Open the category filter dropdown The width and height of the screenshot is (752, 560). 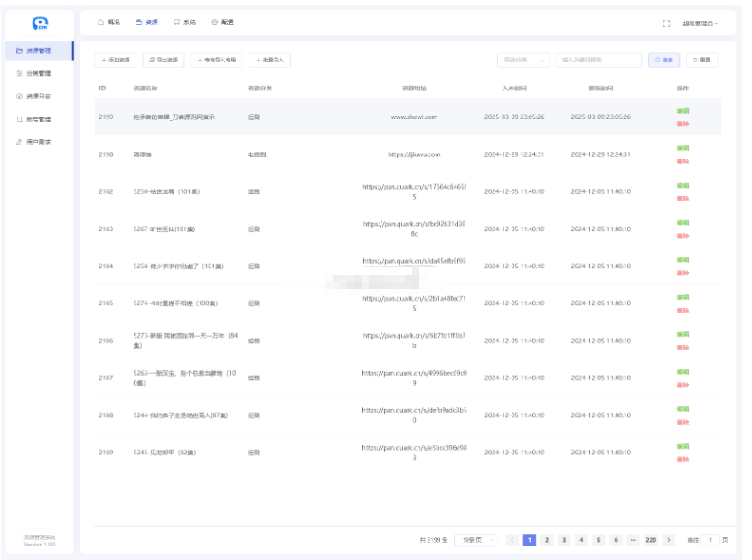coord(523,60)
